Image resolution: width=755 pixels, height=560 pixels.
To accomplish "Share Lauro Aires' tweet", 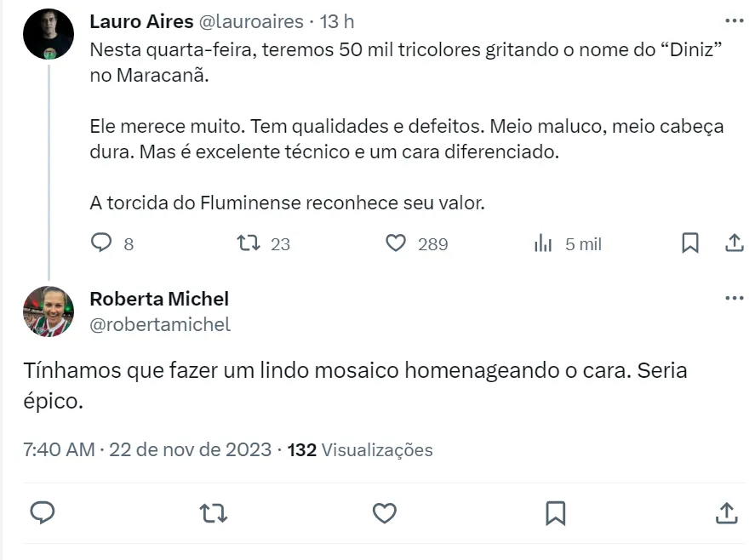I will (x=734, y=243).
